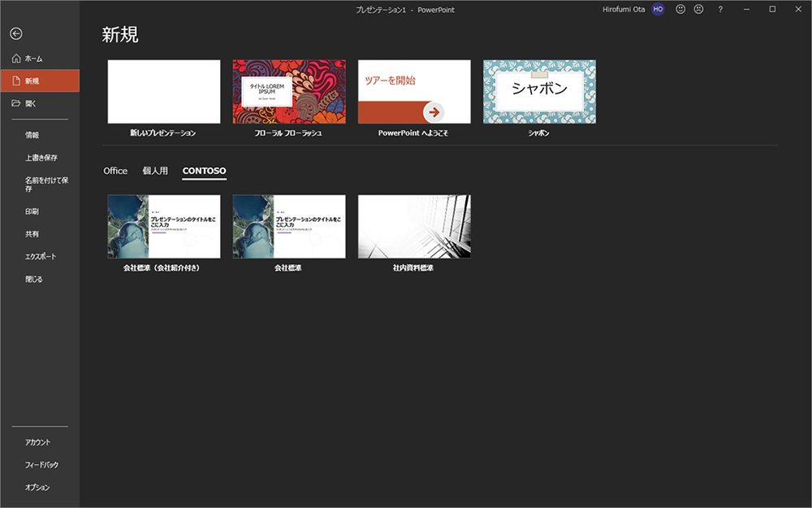Click 開く text in the sidebar
812x508 pixels.
click(x=31, y=104)
